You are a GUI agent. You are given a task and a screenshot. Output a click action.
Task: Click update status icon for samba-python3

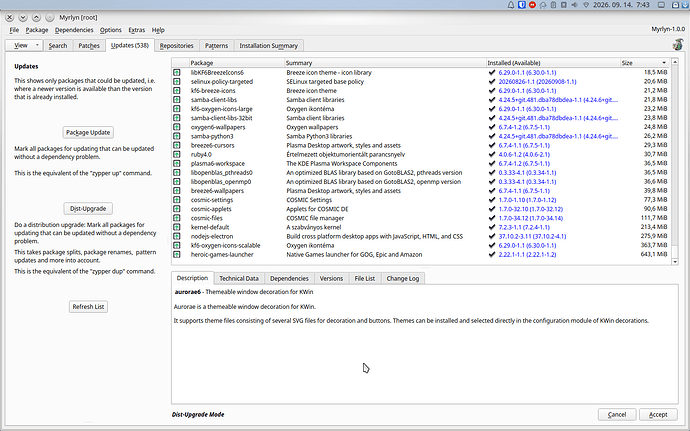coord(176,136)
